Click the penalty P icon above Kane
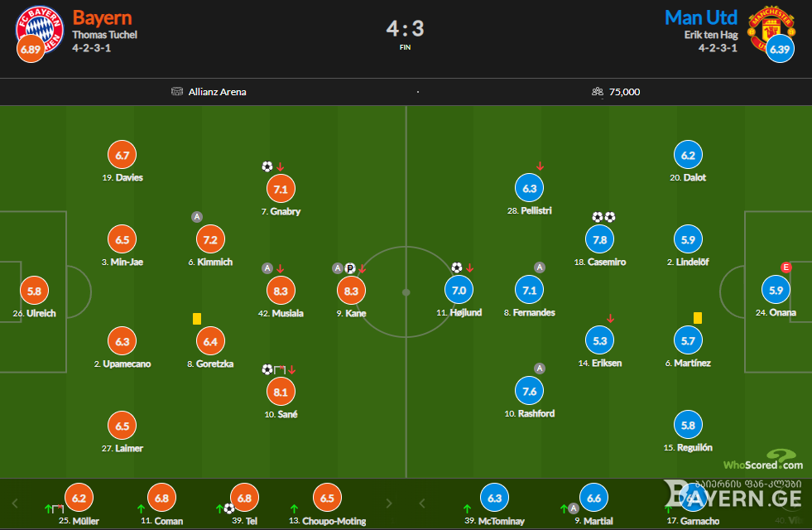The height and width of the screenshot is (530, 812). coord(350,268)
